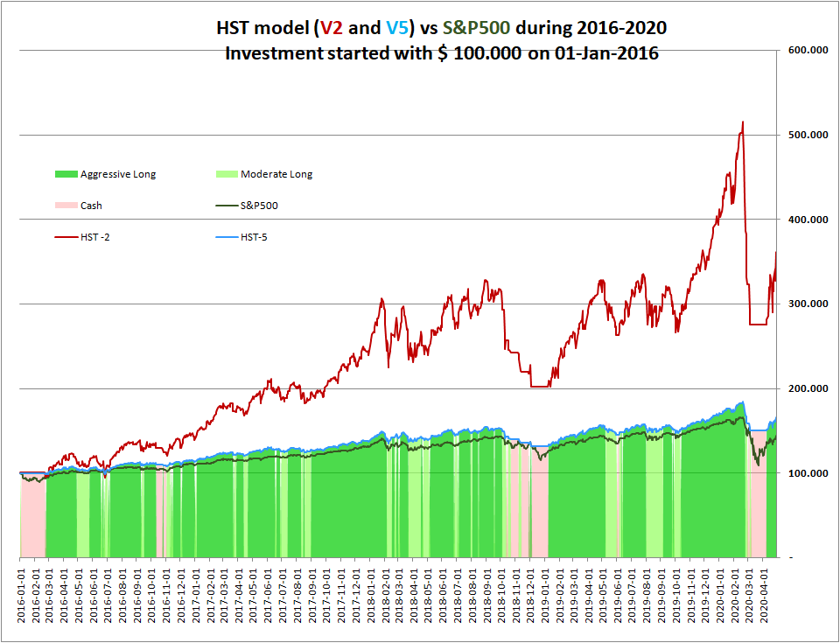Click the Aggressive Long green legend swatch
840x643 pixels.
pyautogui.click(x=66, y=174)
